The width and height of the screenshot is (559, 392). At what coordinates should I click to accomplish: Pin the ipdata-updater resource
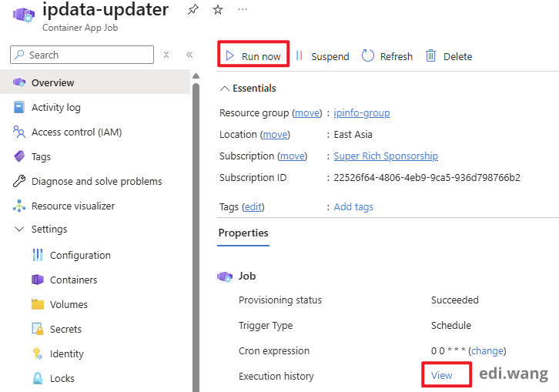[x=192, y=10]
